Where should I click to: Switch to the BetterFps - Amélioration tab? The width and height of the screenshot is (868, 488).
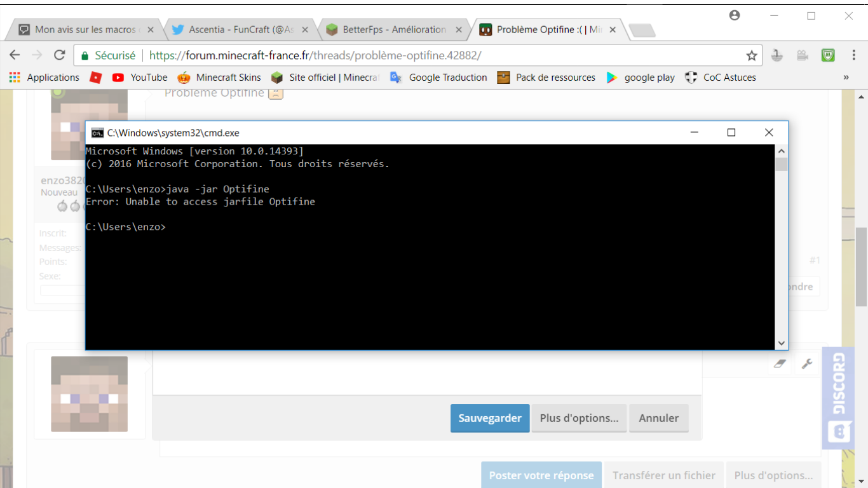point(394,30)
